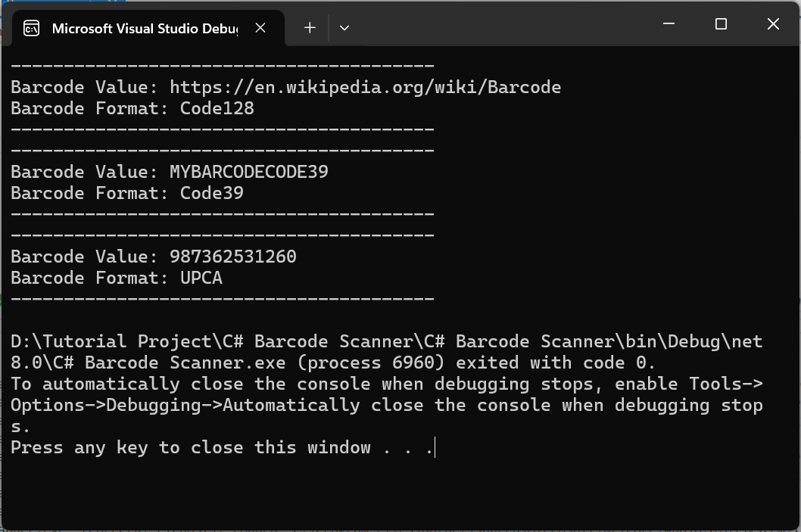
Task: Click 'Press any key to close this window'
Action: tap(191, 448)
